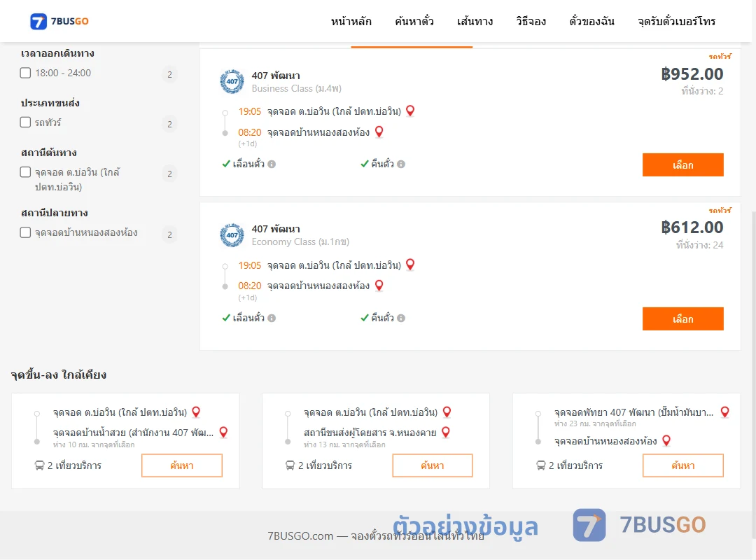Open map pin for หนองสองห้อง in third nearby card
The image size is (756, 560).
(x=666, y=440)
